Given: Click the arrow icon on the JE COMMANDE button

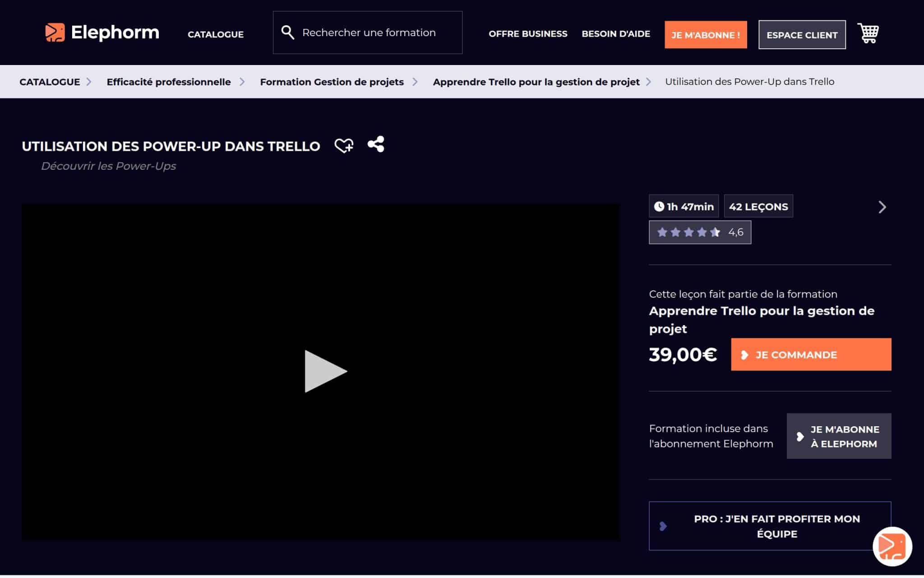Looking at the screenshot, I should (x=744, y=355).
